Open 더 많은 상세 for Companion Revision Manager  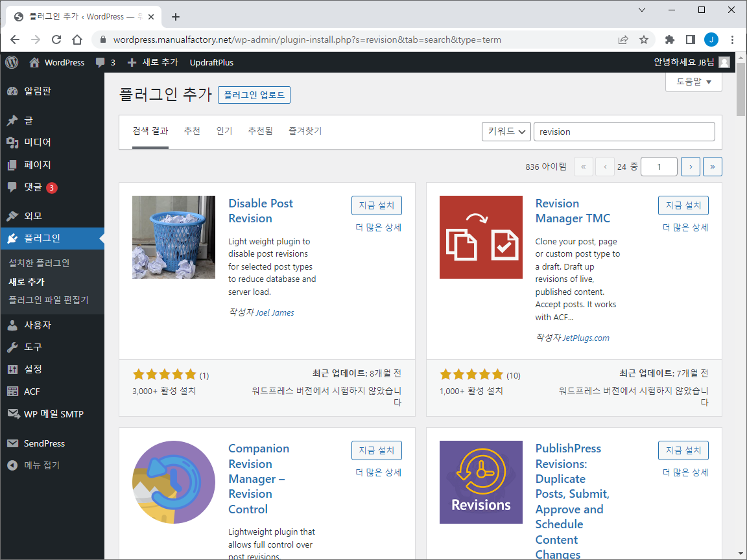point(378,472)
